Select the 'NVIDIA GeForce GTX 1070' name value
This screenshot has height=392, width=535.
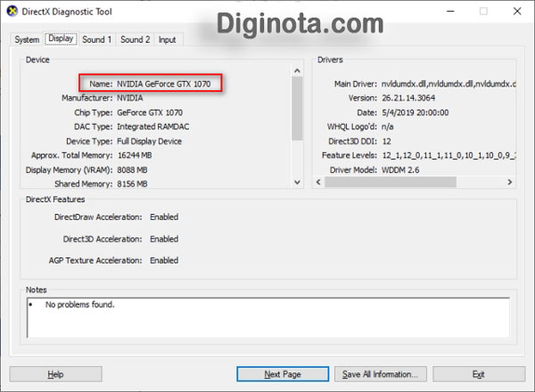point(164,84)
